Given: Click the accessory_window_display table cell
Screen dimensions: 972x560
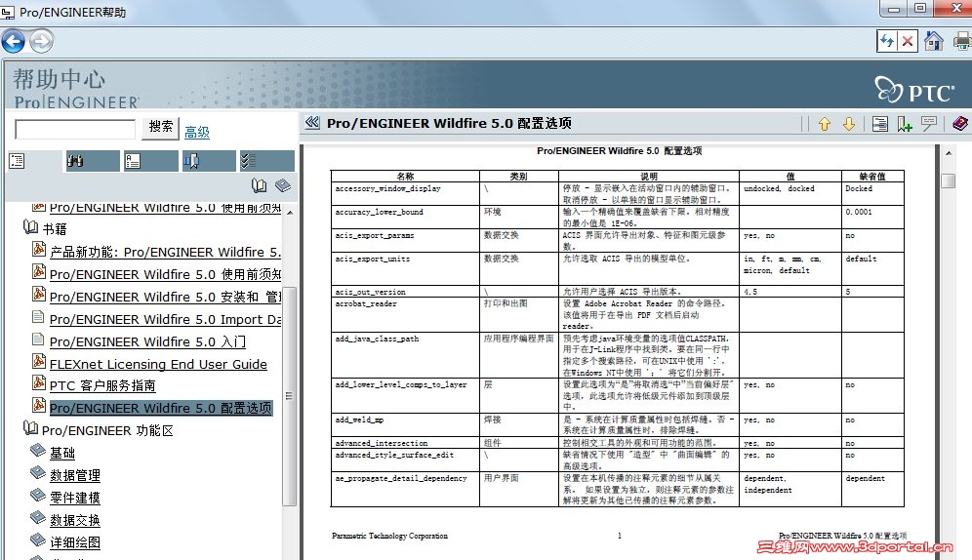Looking at the screenshot, I should click(x=405, y=193).
